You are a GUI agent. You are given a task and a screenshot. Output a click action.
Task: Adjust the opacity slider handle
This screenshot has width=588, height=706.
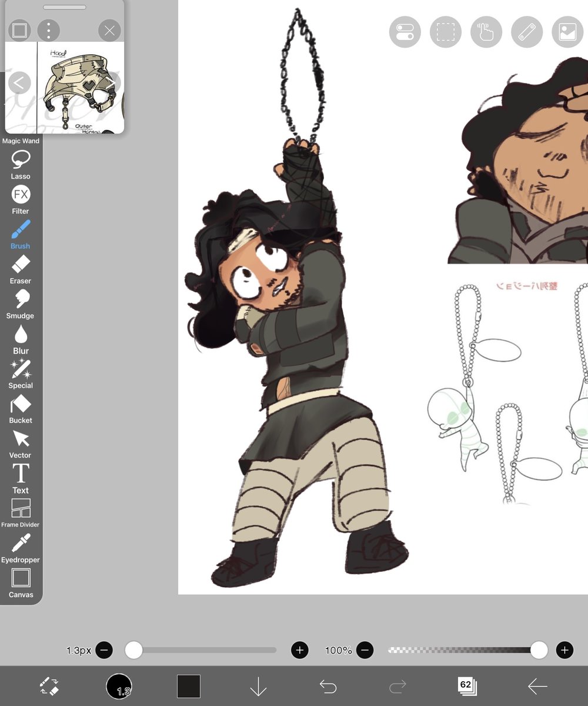pos(539,650)
